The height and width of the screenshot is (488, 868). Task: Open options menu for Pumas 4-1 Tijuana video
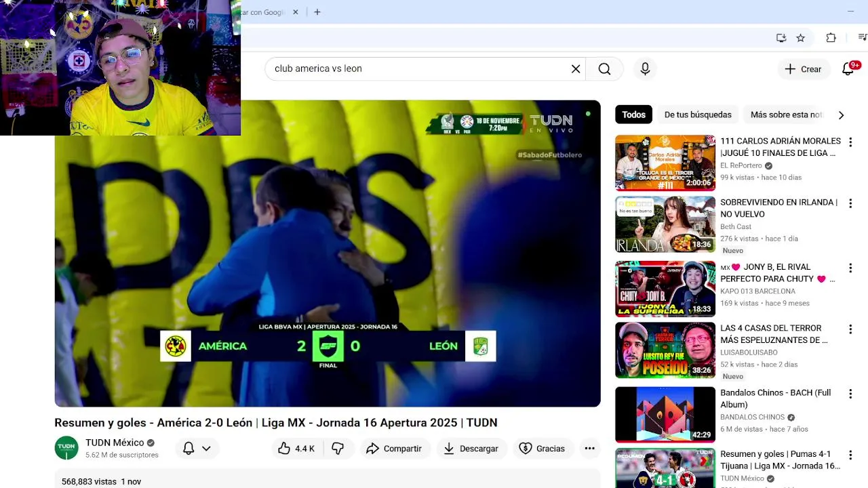pos(850,455)
